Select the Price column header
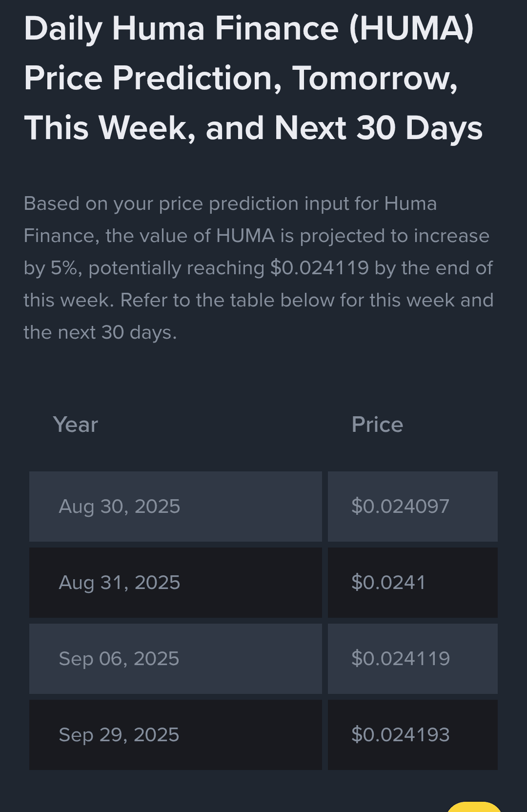The width and height of the screenshot is (527, 812). pyautogui.click(x=377, y=425)
